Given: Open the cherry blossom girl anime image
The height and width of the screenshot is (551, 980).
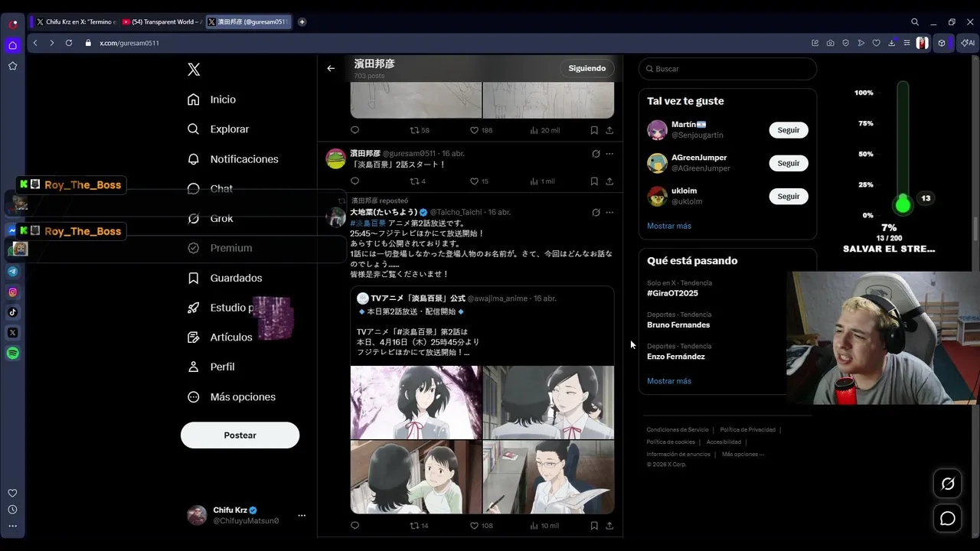Looking at the screenshot, I should pos(416,403).
